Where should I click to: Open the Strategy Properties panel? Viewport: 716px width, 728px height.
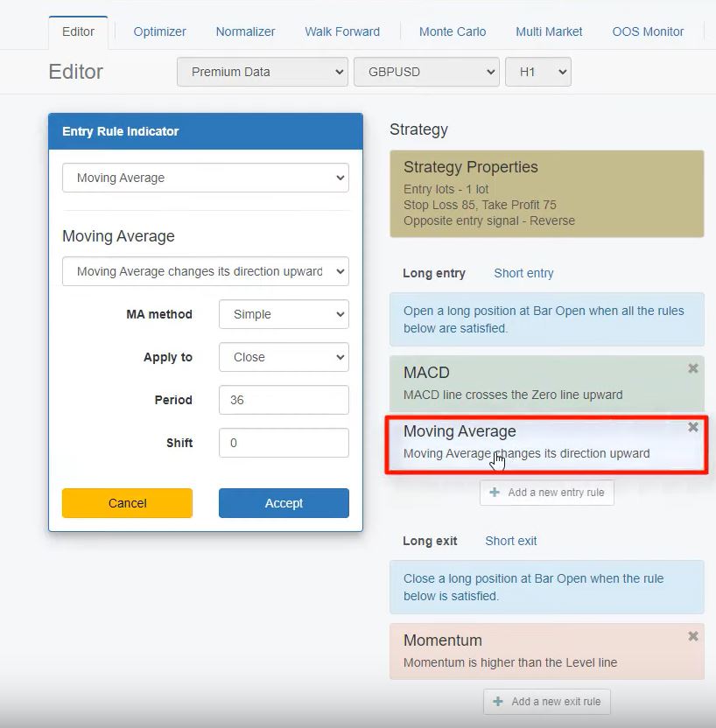pyautogui.click(x=546, y=193)
